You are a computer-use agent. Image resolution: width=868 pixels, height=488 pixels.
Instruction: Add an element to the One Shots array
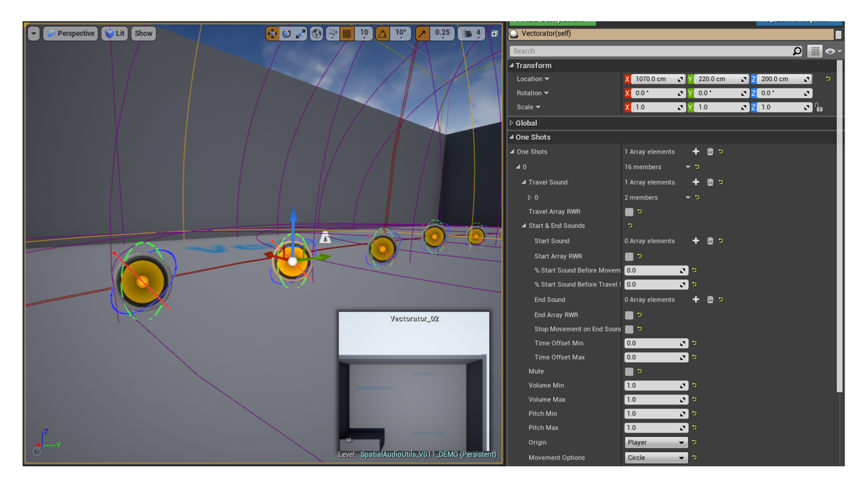(696, 151)
